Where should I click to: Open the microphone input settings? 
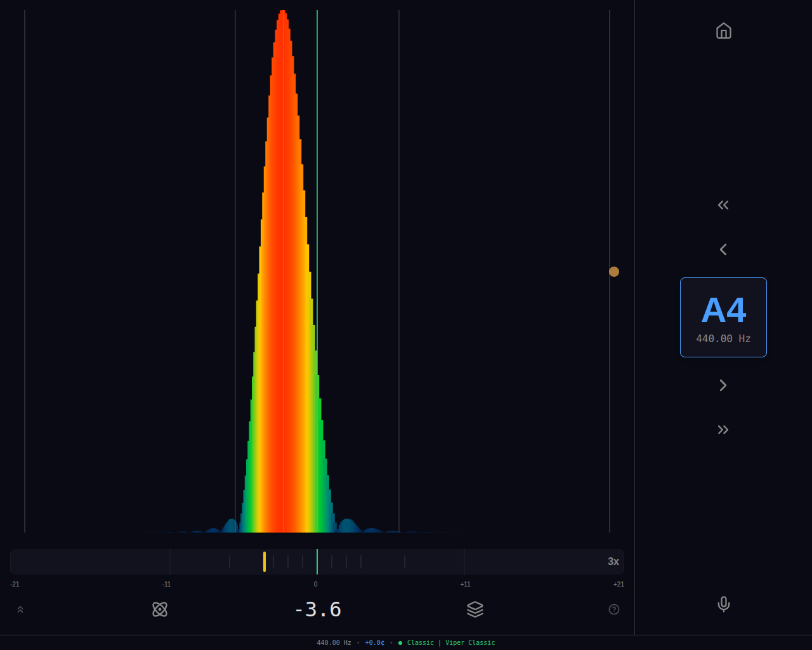pos(723,604)
